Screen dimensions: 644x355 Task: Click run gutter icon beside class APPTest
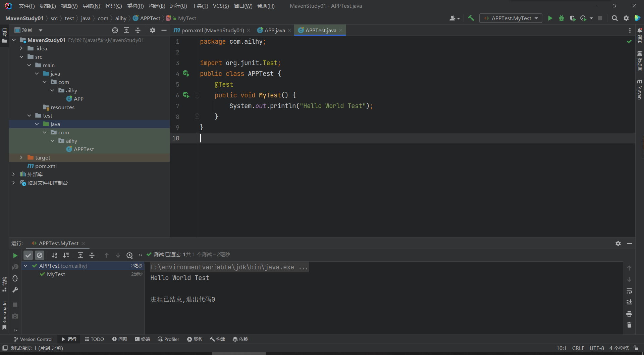186,73
